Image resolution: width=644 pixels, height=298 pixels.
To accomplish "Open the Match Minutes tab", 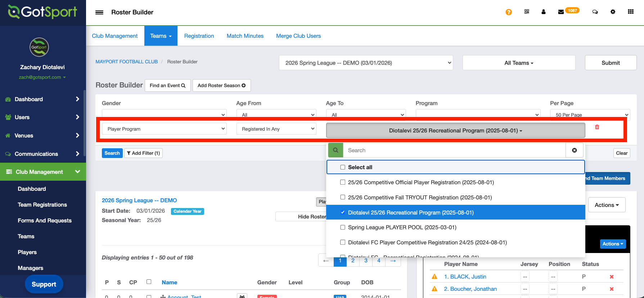I will point(245,36).
